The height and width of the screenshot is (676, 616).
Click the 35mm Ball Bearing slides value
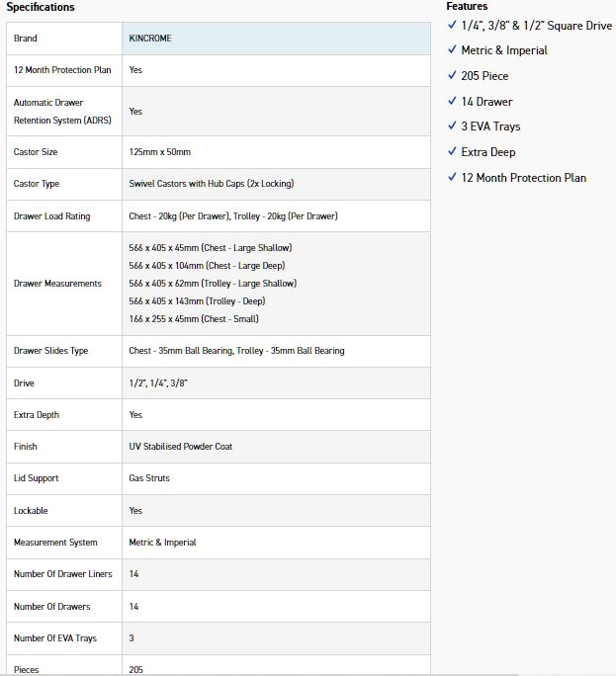click(236, 351)
